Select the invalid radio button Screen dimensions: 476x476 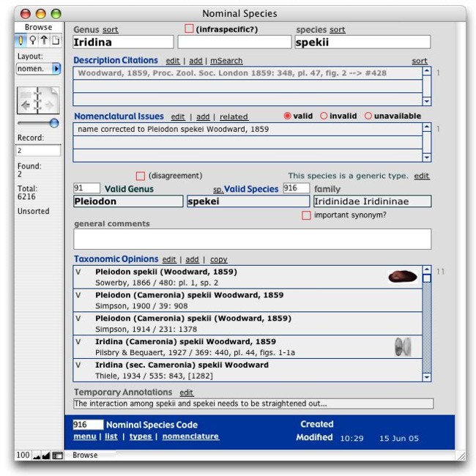click(324, 116)
